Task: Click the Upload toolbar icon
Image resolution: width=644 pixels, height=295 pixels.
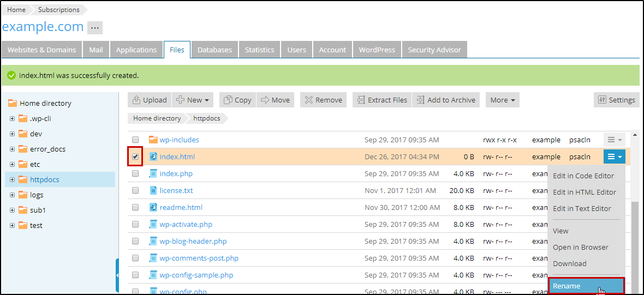Action: pyautogui.click(x=136, y=100)
